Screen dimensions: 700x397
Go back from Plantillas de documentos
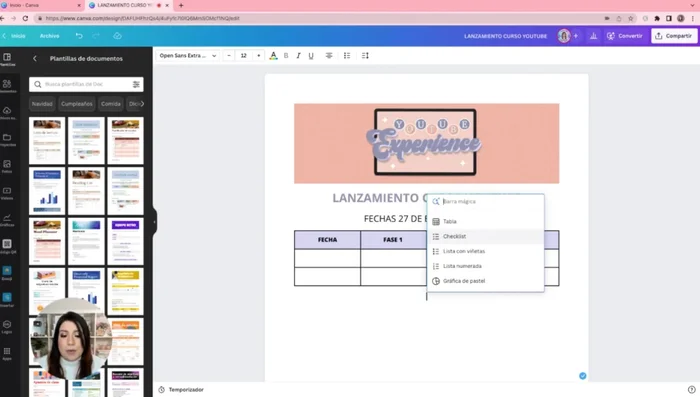[35, 59]
